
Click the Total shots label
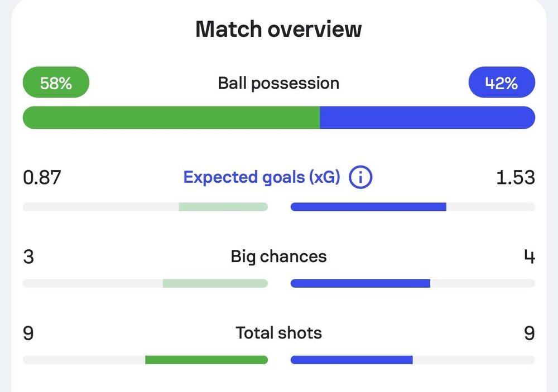point(278,333)
